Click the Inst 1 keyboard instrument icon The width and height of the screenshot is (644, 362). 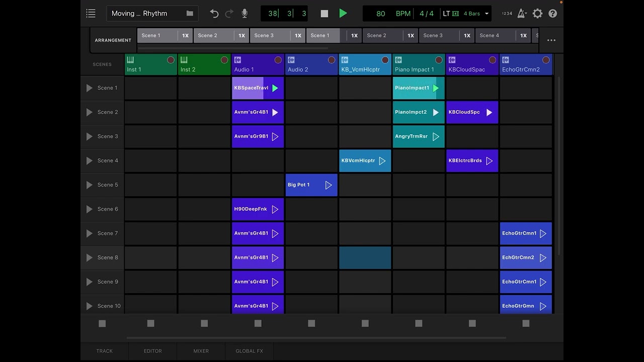(130, 60)
